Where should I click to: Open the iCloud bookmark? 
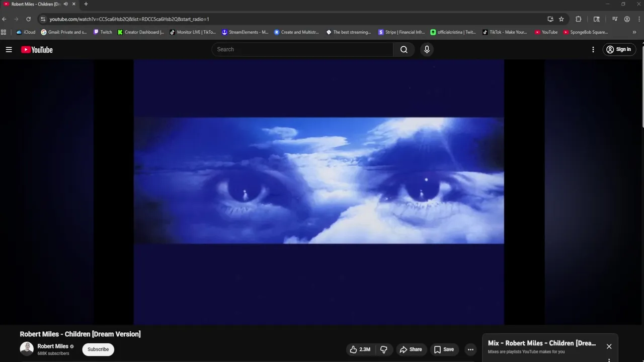[x=26, y=32]
